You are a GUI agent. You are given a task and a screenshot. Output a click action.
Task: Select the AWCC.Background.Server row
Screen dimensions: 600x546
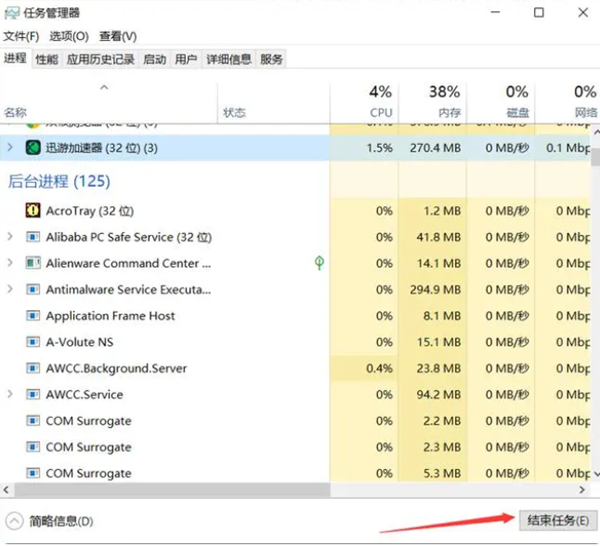coord(295,368)
